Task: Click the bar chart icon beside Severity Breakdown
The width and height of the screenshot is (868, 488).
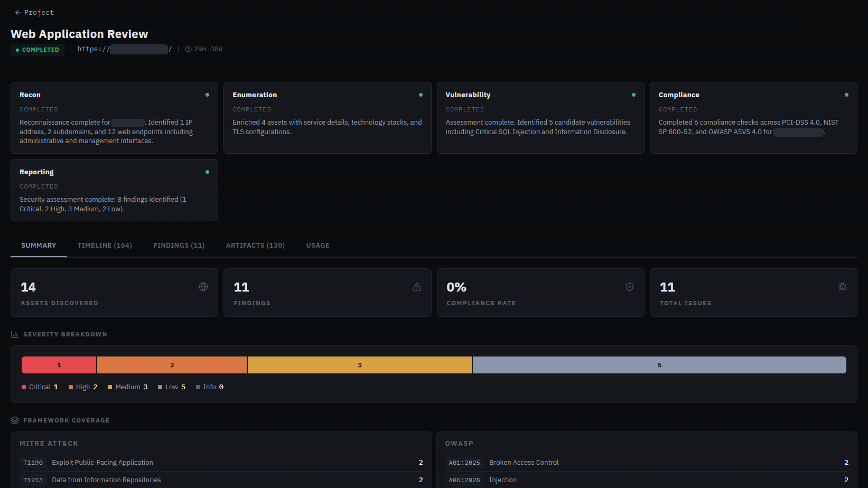Action: (x=15, y=334)
